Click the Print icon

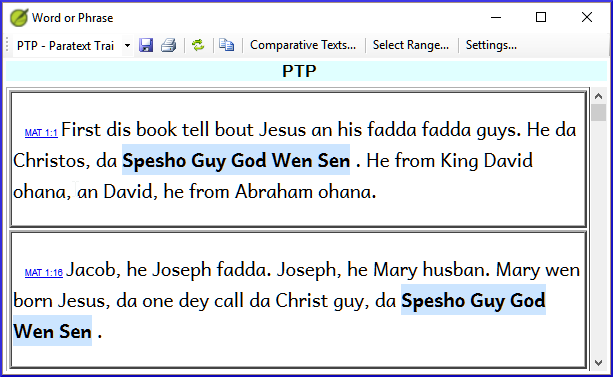coord(168,45)
